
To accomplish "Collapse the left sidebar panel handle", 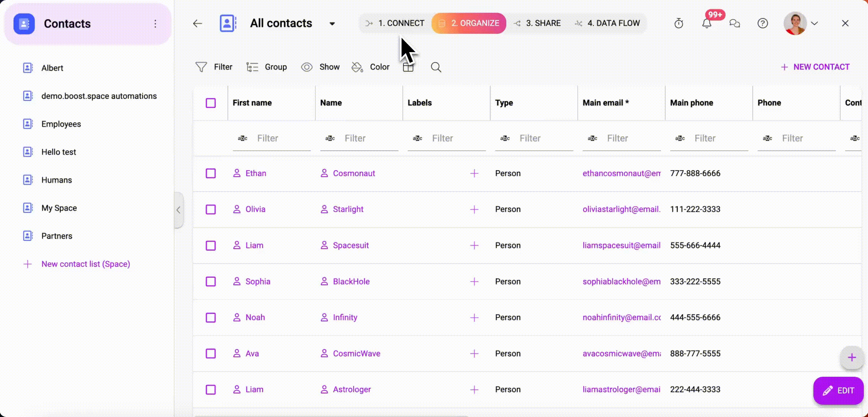I will click(178, 210).
